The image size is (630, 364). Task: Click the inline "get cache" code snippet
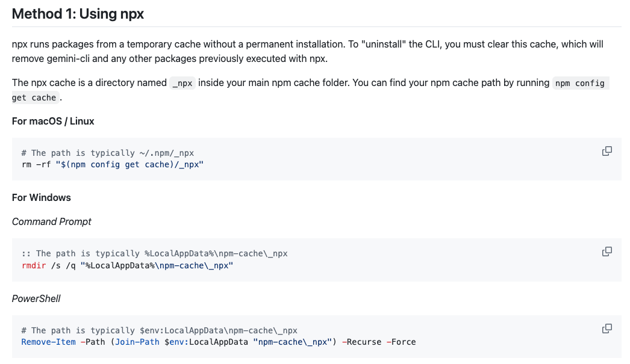35,97
